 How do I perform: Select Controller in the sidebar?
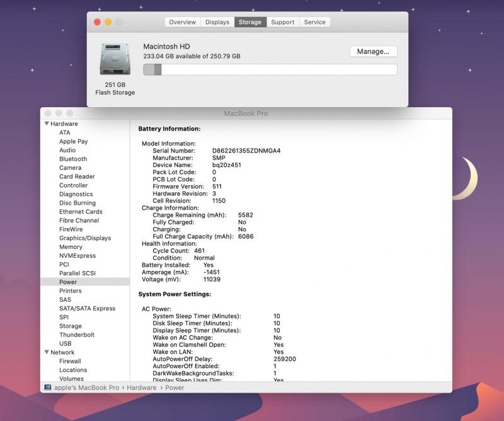coord(74,185)
